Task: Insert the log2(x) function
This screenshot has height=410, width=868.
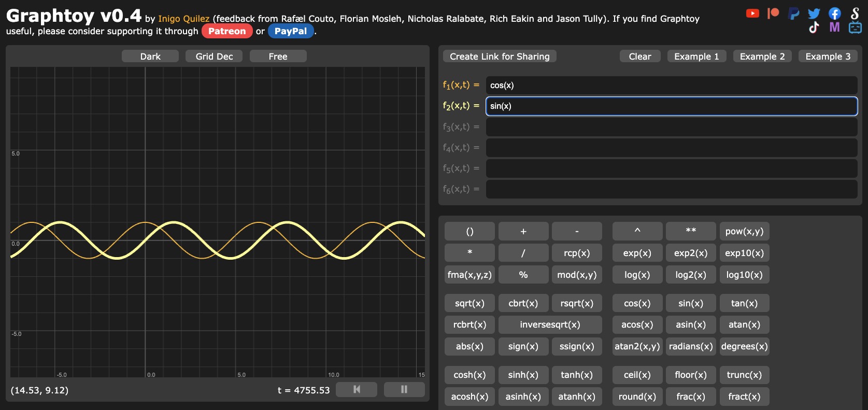Action: pyautogui.click(x=691, y=275)
